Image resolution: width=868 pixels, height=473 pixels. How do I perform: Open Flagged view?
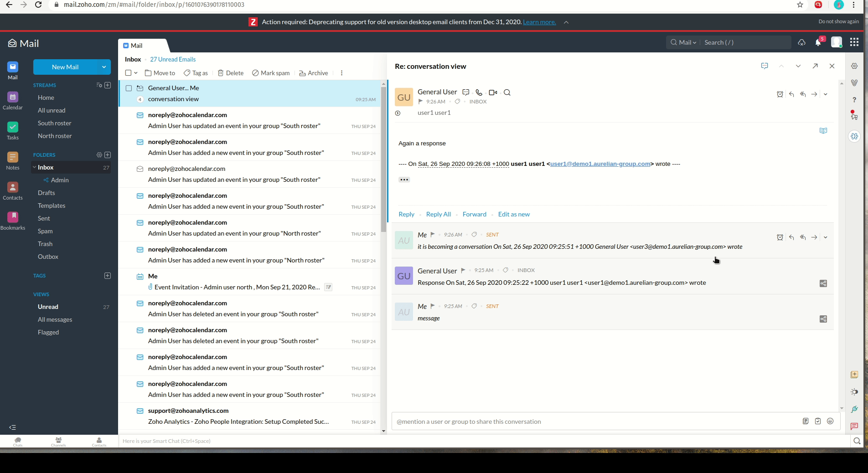48,332
